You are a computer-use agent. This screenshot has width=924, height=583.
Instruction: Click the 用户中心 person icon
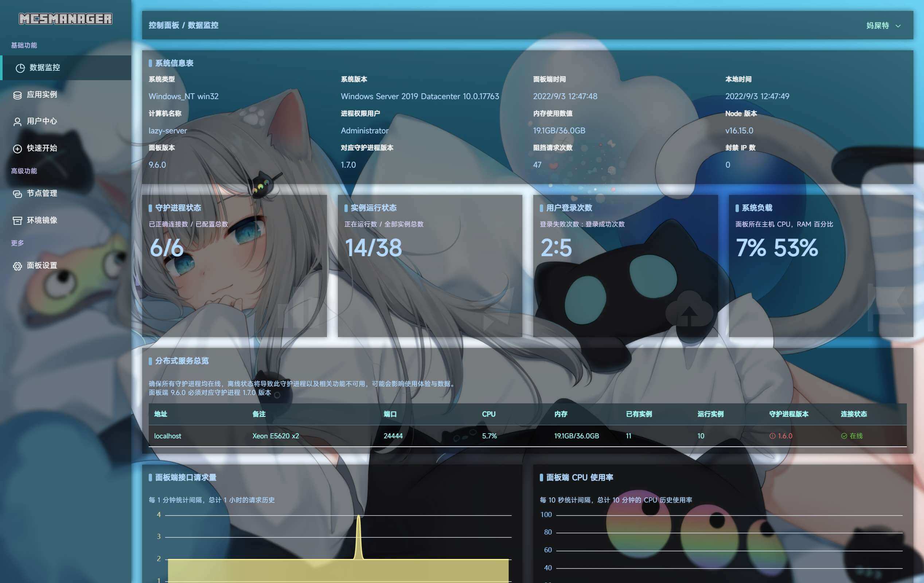pos(17,122)
